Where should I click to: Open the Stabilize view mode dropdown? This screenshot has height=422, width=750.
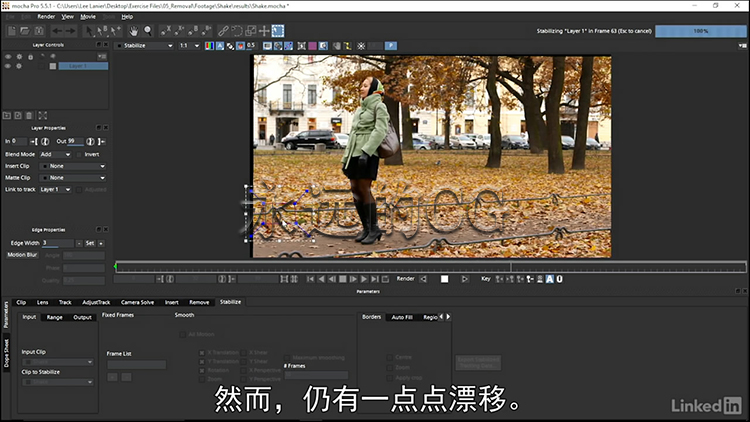pyautogui.click(x=145, y=46)
